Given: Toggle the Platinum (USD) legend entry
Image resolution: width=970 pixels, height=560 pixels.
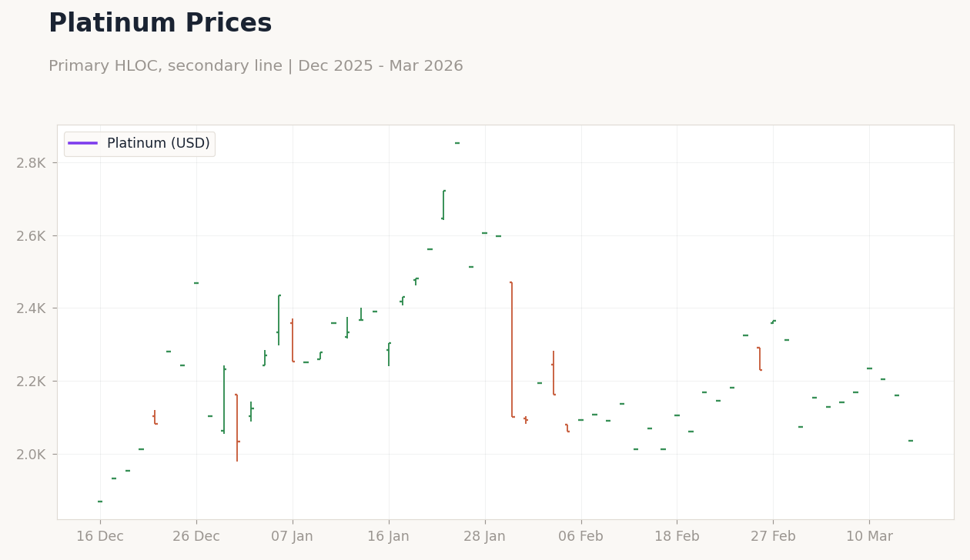Looking at the screenshot, I should [139, 144].
